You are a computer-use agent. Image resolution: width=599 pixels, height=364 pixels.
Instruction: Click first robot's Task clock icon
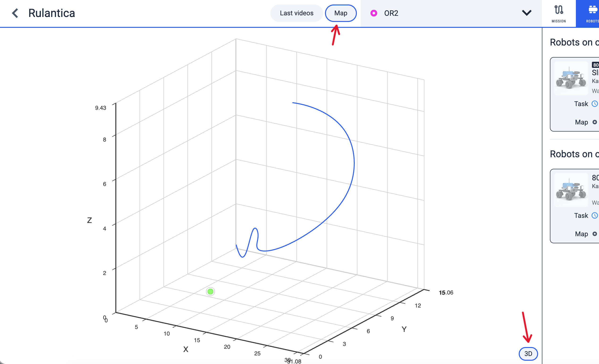595,104
